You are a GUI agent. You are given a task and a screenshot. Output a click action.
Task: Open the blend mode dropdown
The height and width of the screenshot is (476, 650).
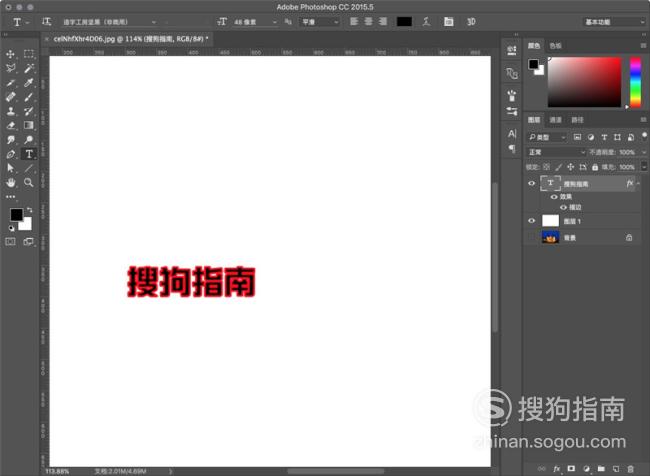(x=556, y=152)
